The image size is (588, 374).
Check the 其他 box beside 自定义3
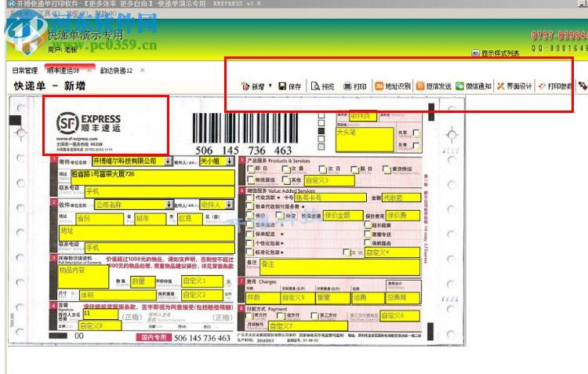[285, 180]
